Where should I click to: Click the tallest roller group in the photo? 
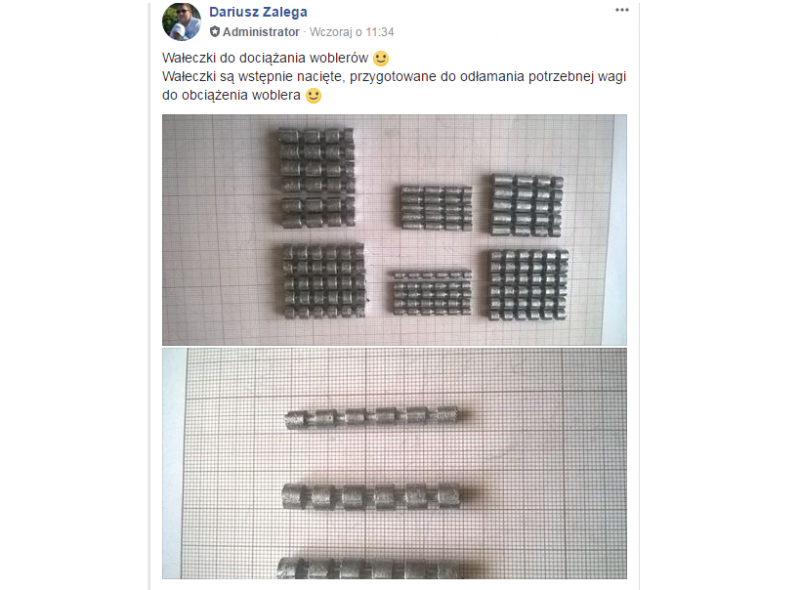tap(316, 177)
